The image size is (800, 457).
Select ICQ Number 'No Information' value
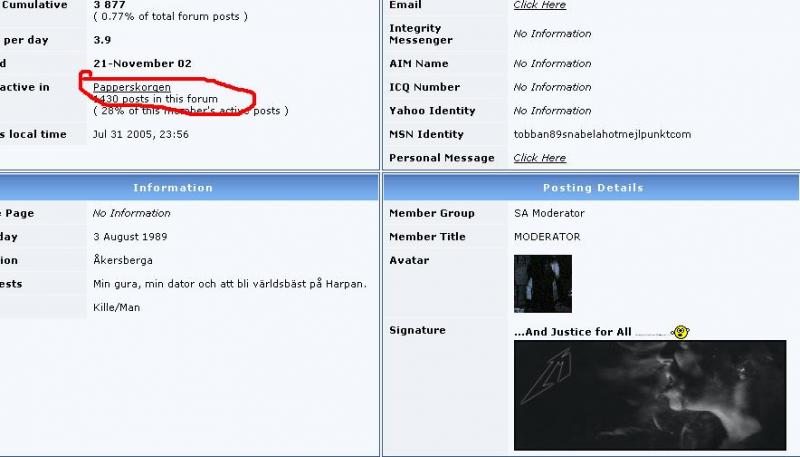[552, 87]
